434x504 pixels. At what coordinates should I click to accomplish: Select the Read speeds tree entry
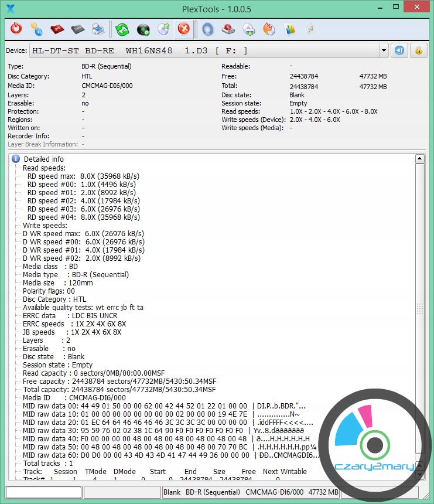coord(44,168)
